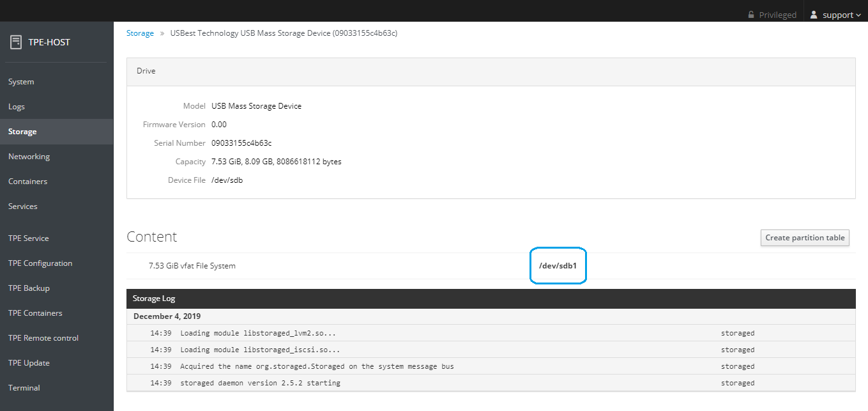Select Networking in the sidebar

point(29,157)
